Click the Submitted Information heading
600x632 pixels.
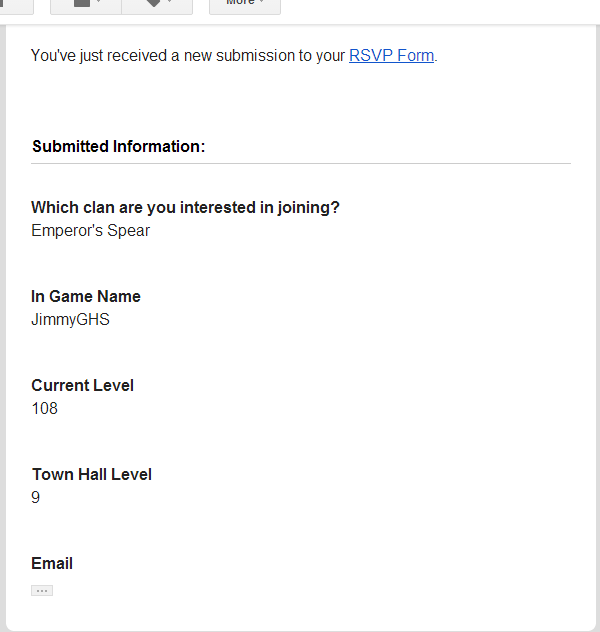pos(118,146)
